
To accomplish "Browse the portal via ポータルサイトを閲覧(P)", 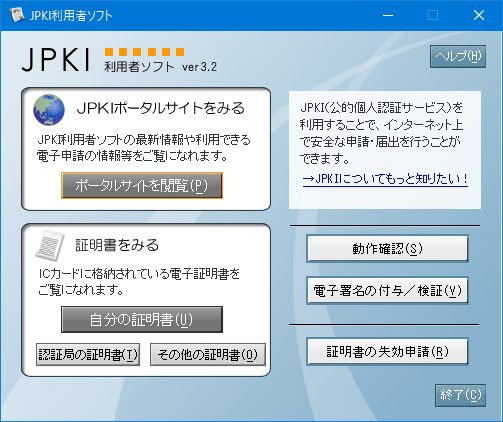I will point(142,186).
